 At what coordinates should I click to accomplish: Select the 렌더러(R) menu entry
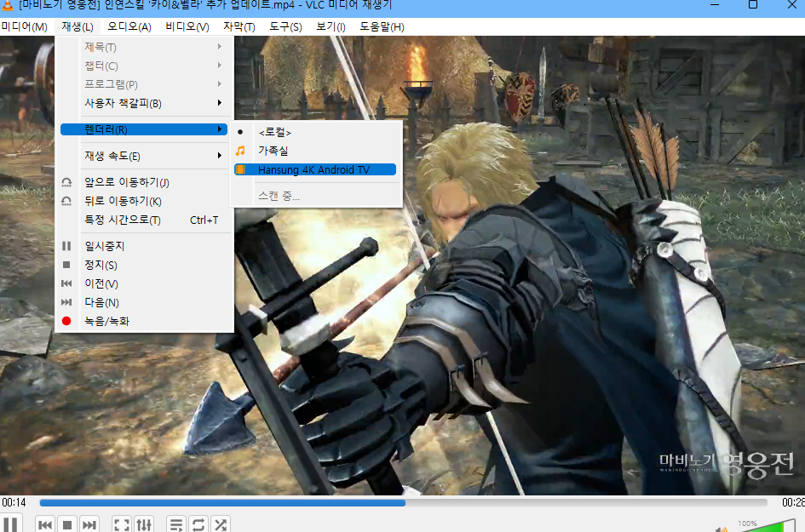(x=144, y=129)
